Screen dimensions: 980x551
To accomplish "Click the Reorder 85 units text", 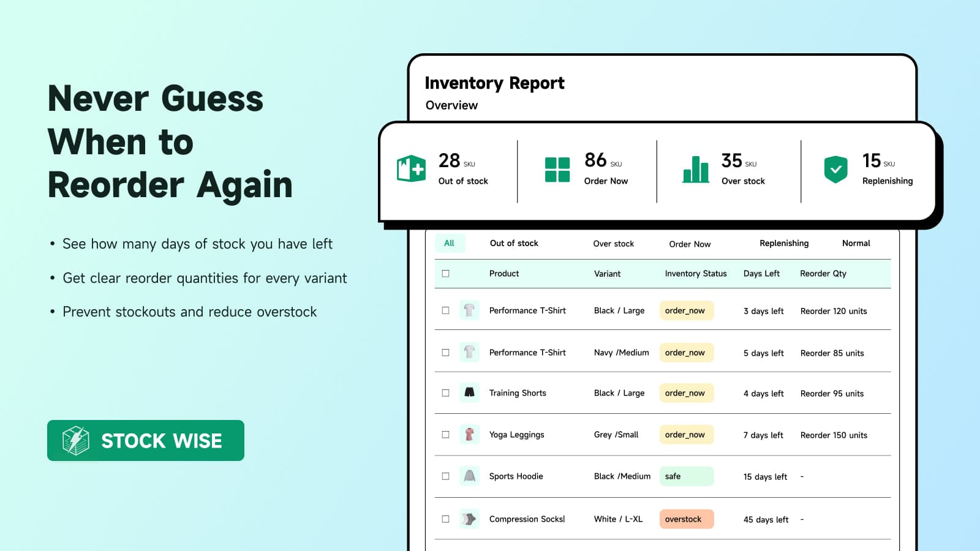I will (832, 353).
